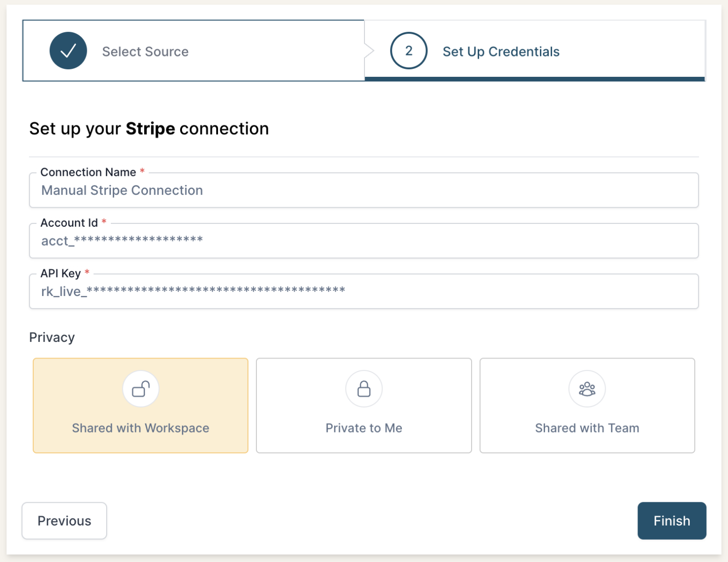Click the Finish button to complete setup
This screenshot has height=562, width=728.
click(672, 521)
